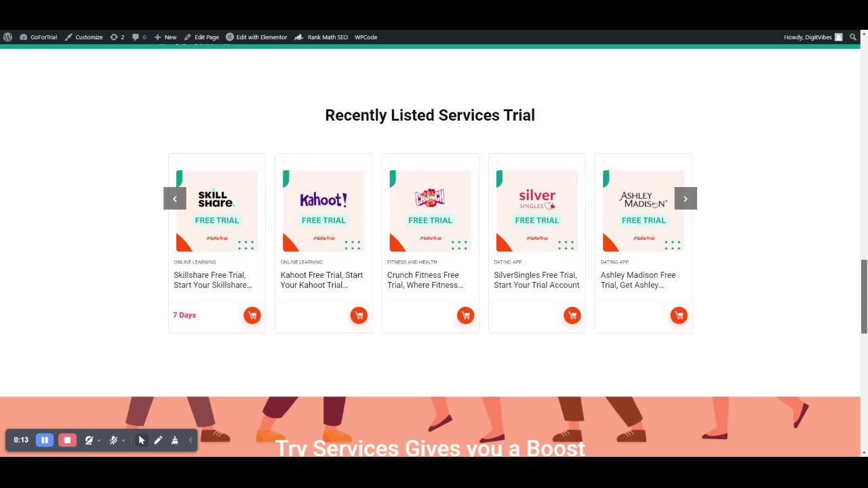Open the comments icon showing 0
The height and width of the screenshot is (488, 868).
pos(139,37)
